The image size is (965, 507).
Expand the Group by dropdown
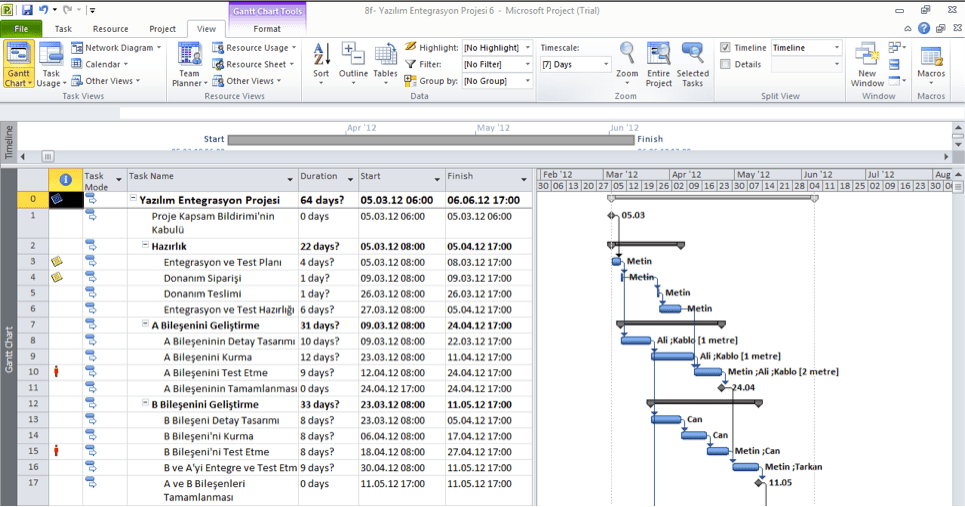[x=527, y=81]
